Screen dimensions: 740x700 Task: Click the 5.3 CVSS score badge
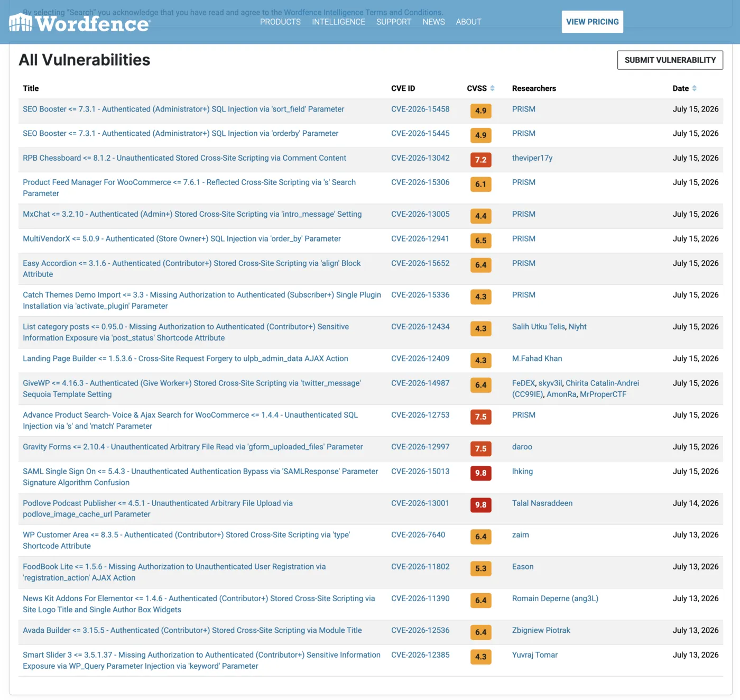pyautogui.click(x=480, y=568)
